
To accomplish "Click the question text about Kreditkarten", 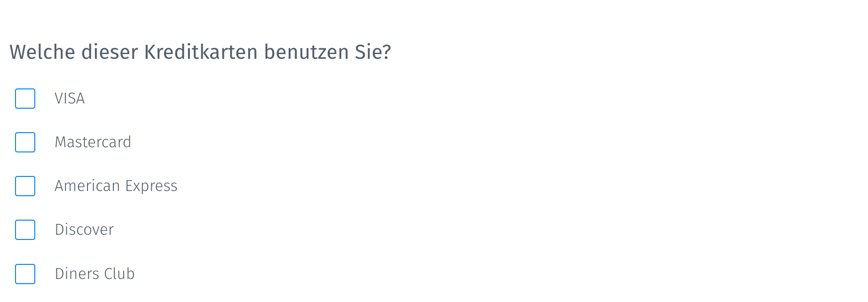I will click(x=200, y=52).
